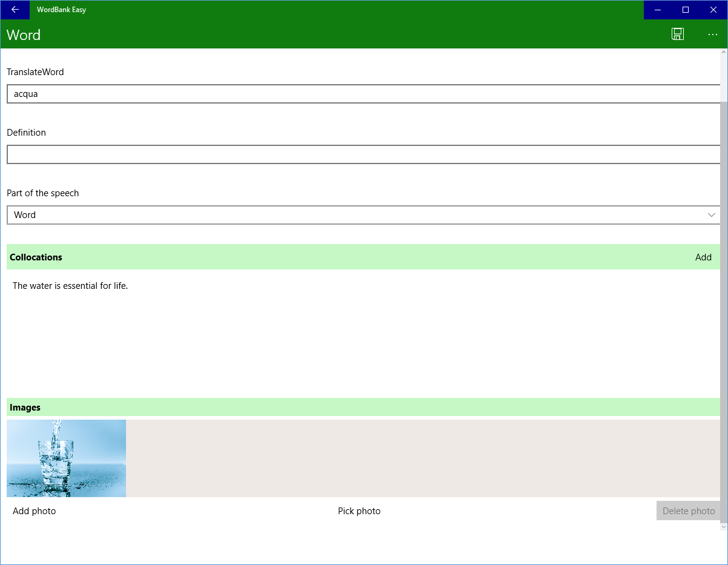728x565 pixels.
Task: Click the Add photo button
Action: pyautogui.click(x=35, y=511)
